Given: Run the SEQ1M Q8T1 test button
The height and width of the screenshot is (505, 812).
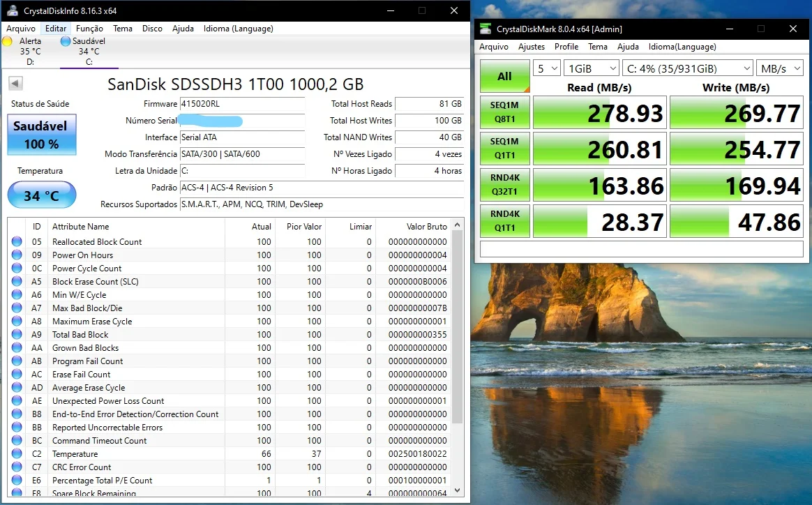Looking at the screenshot, I should click(505, 112).
